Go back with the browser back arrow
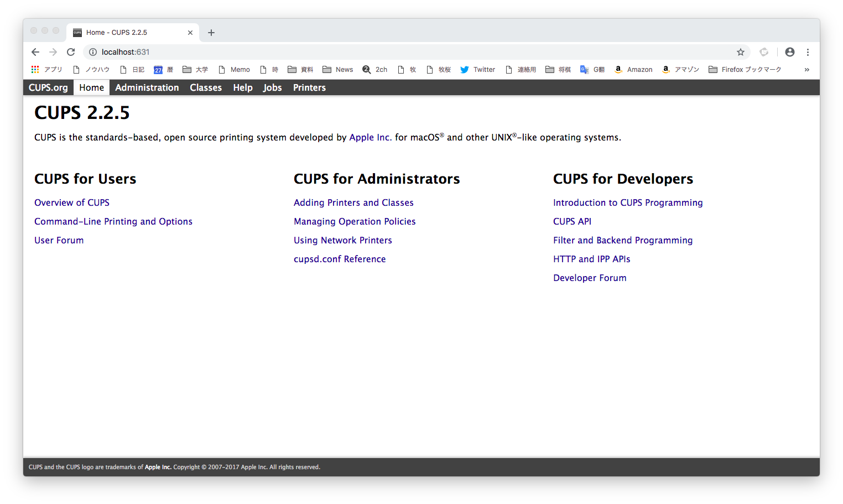Screen dimensions: 843x504 35,52
